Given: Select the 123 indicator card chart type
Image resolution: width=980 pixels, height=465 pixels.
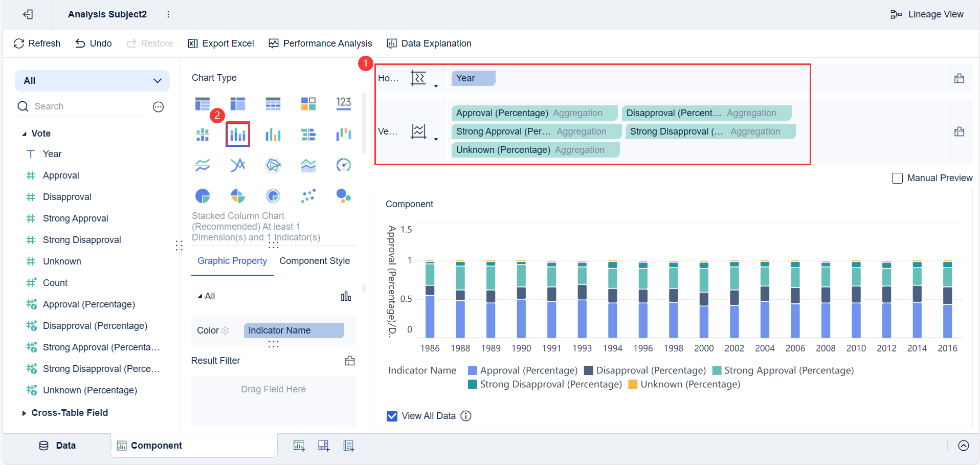Looking at the screenshot, I should pos(343,104).
